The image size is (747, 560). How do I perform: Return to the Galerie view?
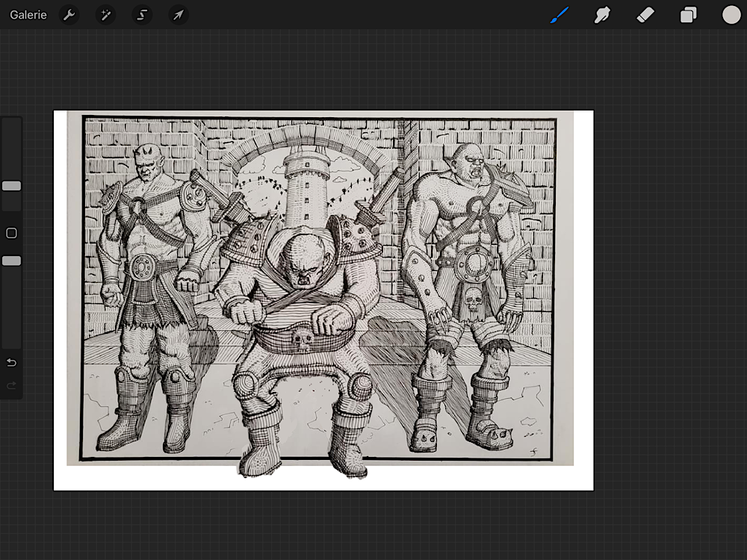(28, 15)
